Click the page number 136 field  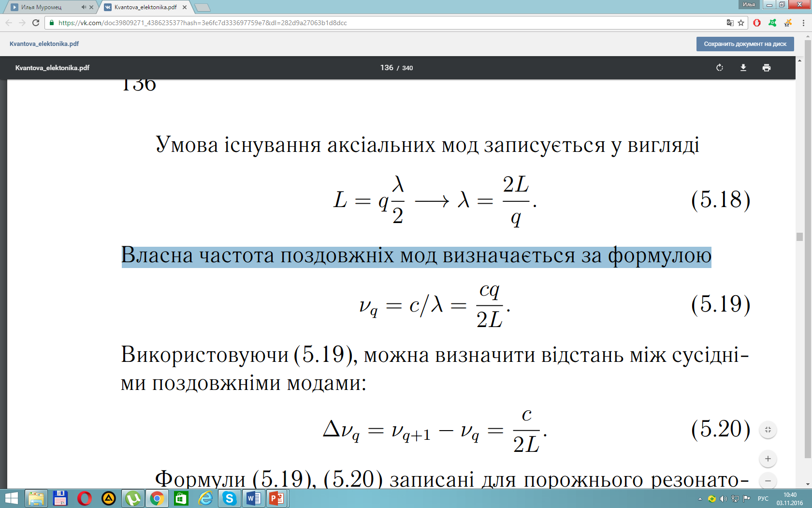[387, 68]
